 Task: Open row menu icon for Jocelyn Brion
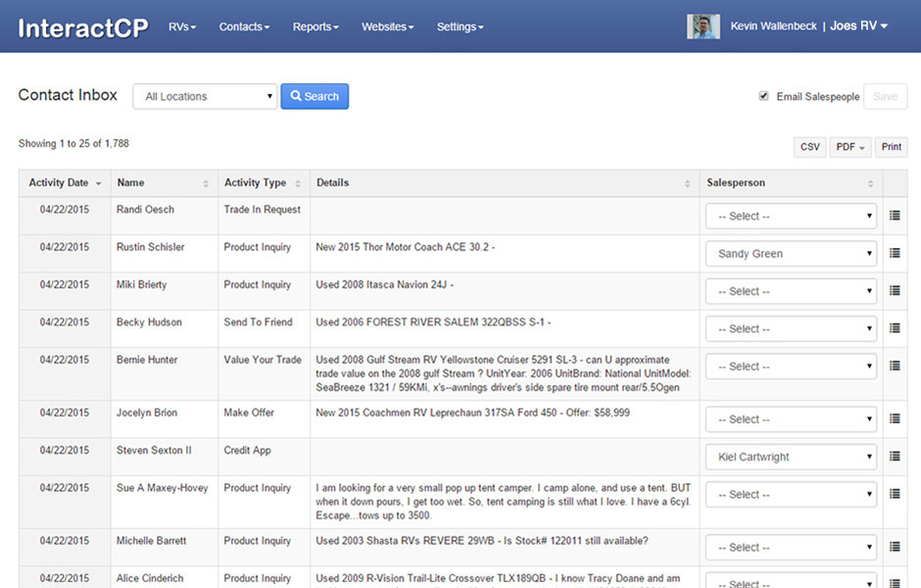[x=895, y=418]
